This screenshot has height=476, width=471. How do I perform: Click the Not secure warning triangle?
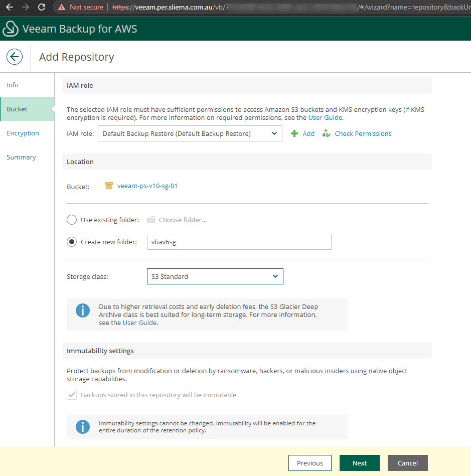click(62, 7)
